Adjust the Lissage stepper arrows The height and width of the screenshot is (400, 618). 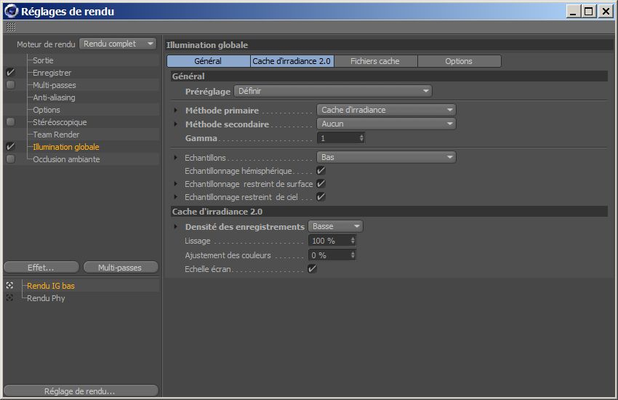pyautogui.click(x=353, y=240)
